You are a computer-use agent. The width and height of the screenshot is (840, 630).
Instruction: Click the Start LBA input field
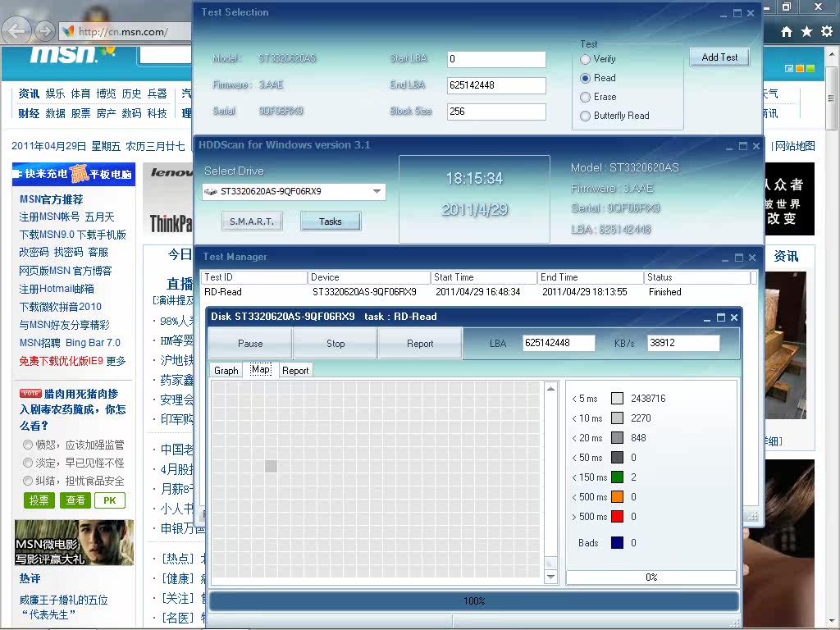click(496, 59)
